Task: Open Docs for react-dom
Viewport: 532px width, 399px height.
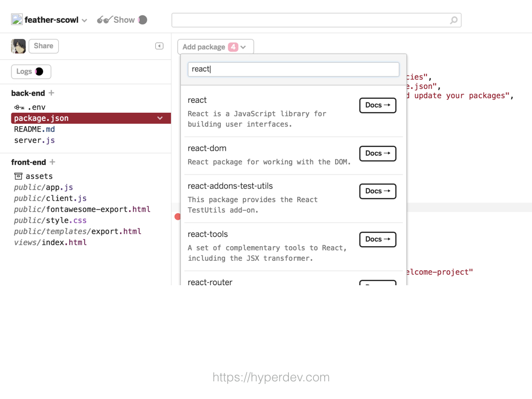Action: point(378,153)
